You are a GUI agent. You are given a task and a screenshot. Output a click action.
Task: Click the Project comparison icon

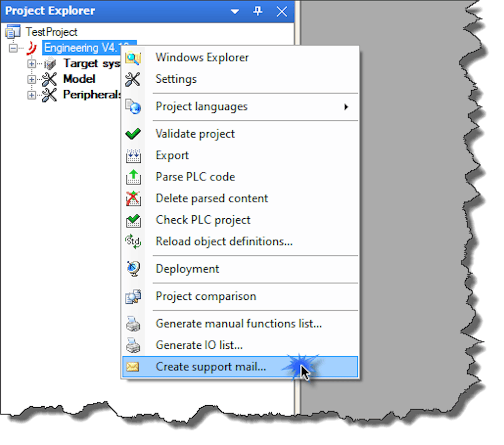point(134,296)
